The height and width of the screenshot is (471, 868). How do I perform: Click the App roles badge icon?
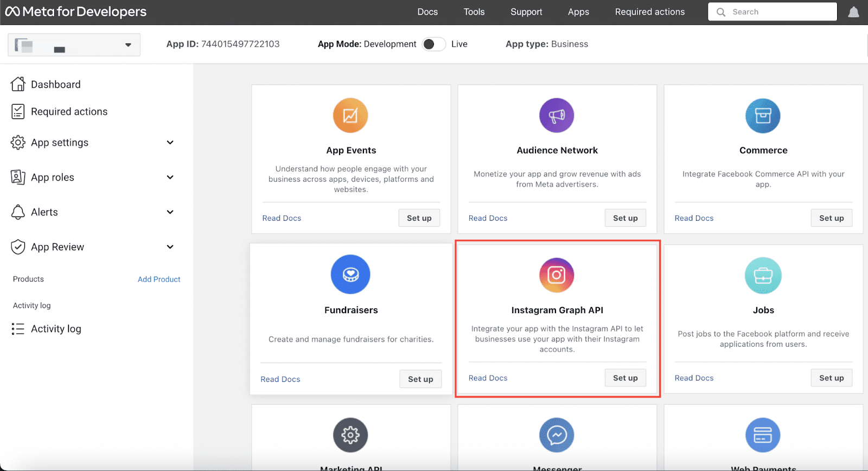[x=18, y=177]
